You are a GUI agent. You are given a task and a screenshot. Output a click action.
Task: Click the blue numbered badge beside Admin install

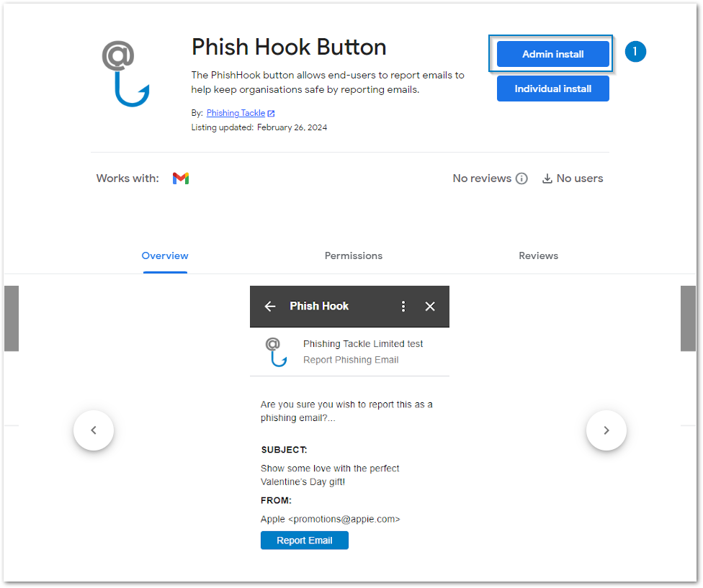coord(635,51)
